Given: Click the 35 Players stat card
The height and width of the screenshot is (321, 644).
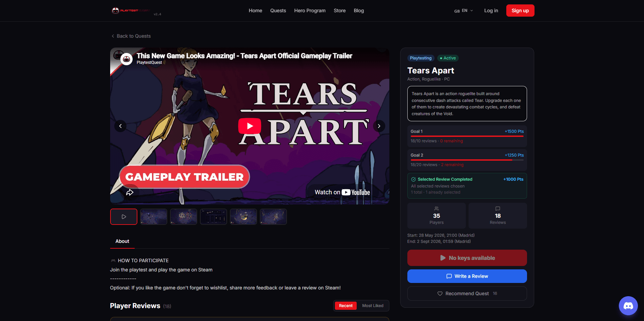Looking at the screenshot, I should point(437,216).
